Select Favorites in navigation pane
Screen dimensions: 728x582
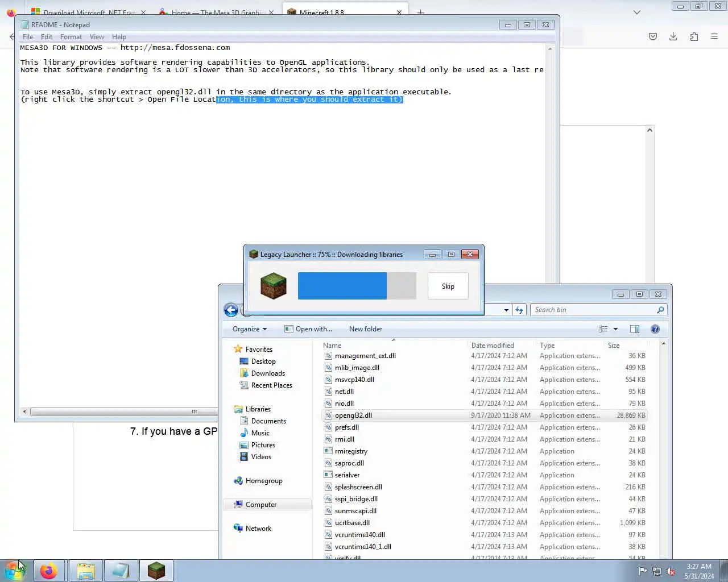click(x=259, y=350)
